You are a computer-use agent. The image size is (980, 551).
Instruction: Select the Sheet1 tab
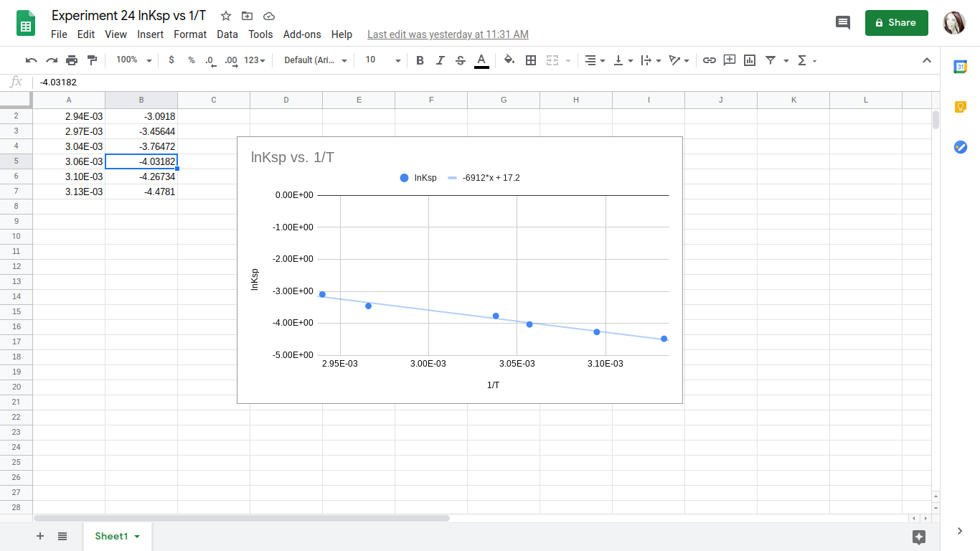pyautogui.click(x=113, y=536)
